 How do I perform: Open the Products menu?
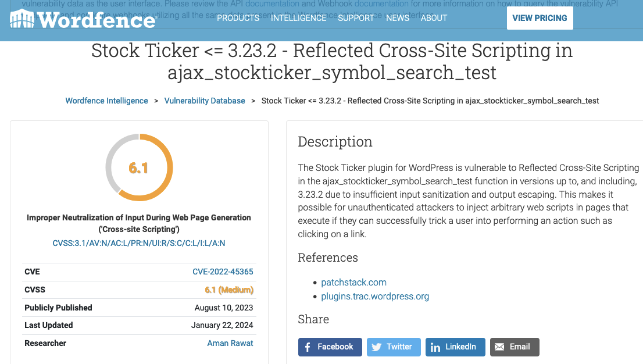pyautogui.click(x=238, y=18)
